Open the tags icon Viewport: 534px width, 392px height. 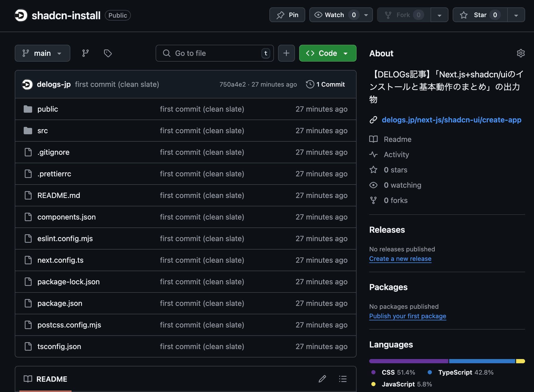pos(108,53)
